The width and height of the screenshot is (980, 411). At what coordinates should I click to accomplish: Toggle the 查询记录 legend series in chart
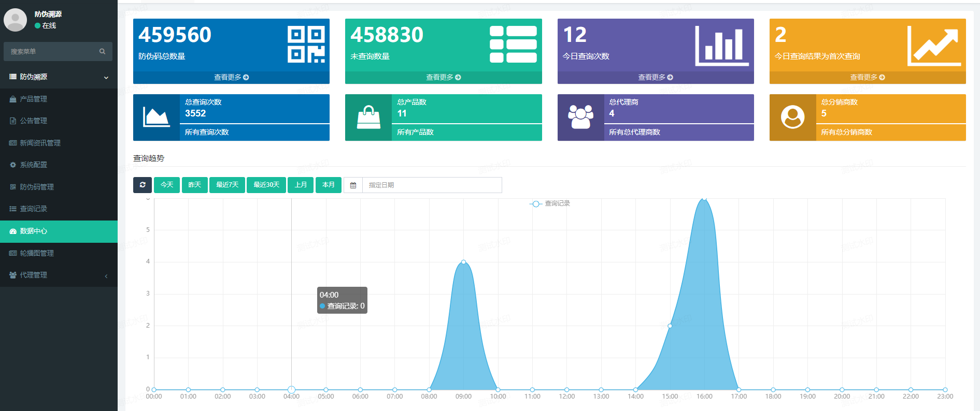550,203
